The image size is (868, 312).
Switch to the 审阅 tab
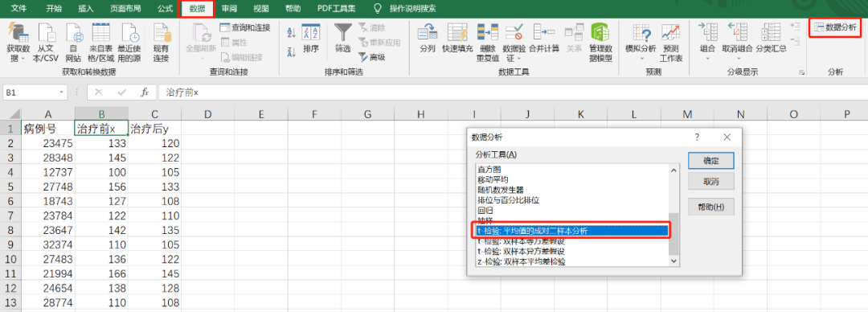tap(230, 8)
